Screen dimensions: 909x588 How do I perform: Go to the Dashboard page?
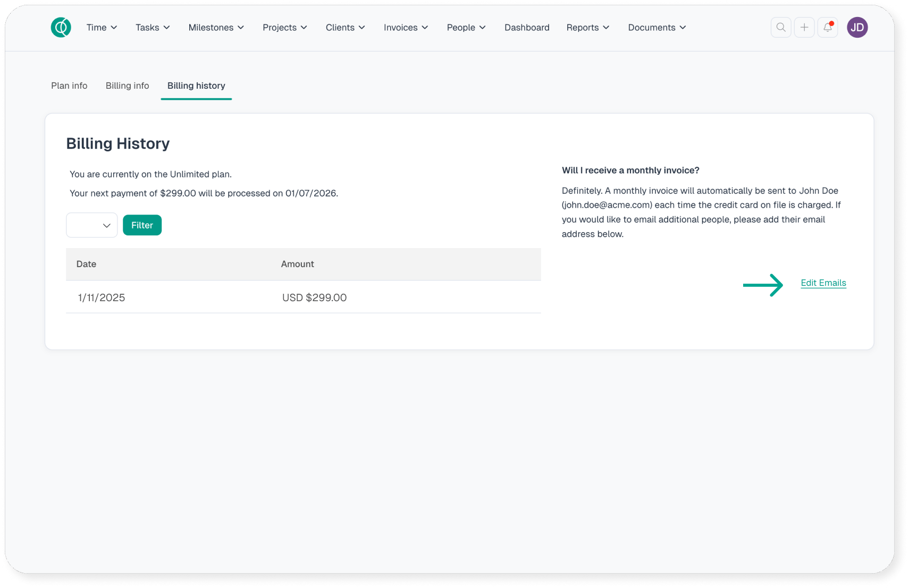click(526, 28)
